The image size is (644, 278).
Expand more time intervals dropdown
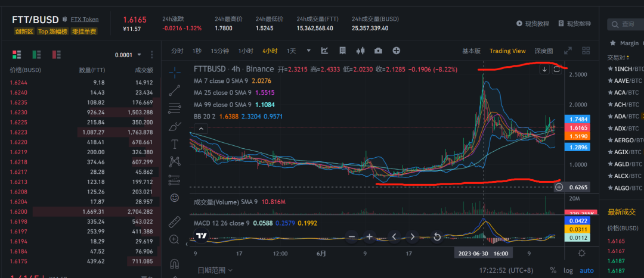[x=309, y=51]
